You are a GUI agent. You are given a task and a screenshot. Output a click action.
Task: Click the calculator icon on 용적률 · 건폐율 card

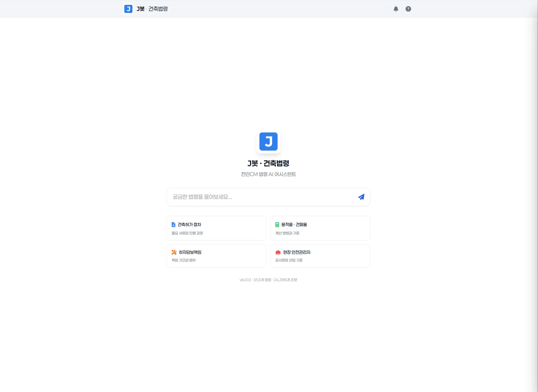(277, 224)
